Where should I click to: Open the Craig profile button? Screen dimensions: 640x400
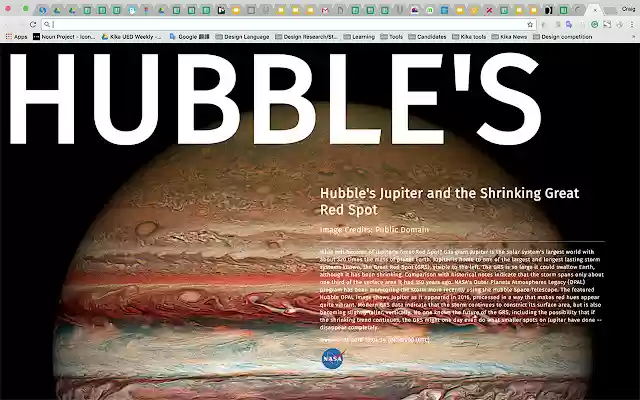(629, 9)
